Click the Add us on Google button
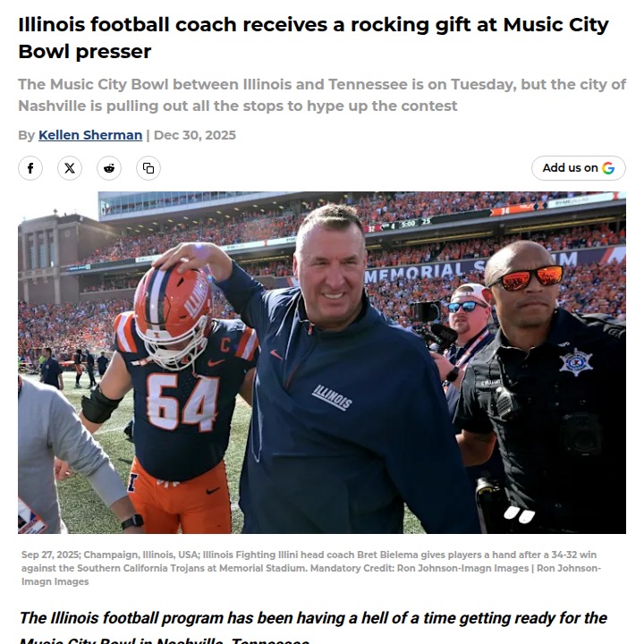The image size is (644, 644). [579, 168]
